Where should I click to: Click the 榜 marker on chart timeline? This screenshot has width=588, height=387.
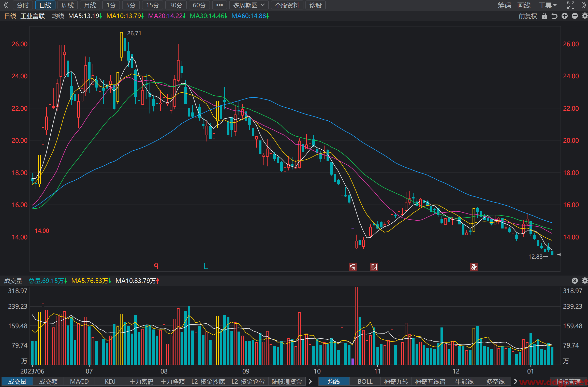(352, 267)
